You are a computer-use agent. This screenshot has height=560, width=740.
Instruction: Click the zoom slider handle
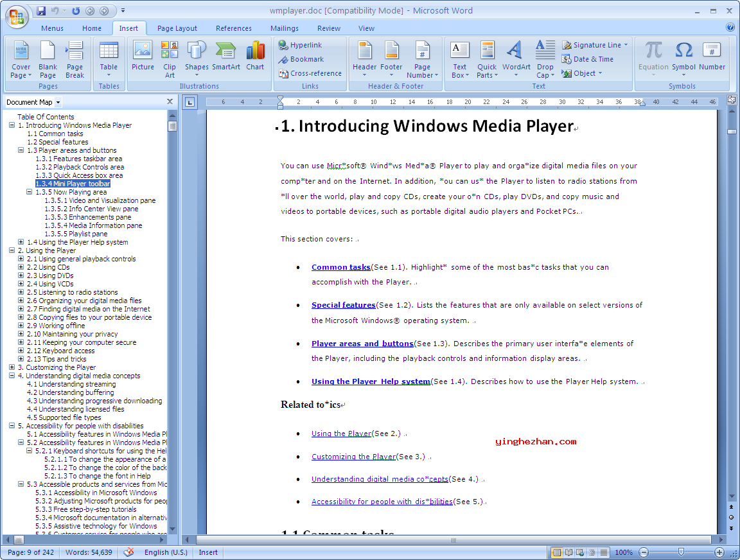point(681,552)
